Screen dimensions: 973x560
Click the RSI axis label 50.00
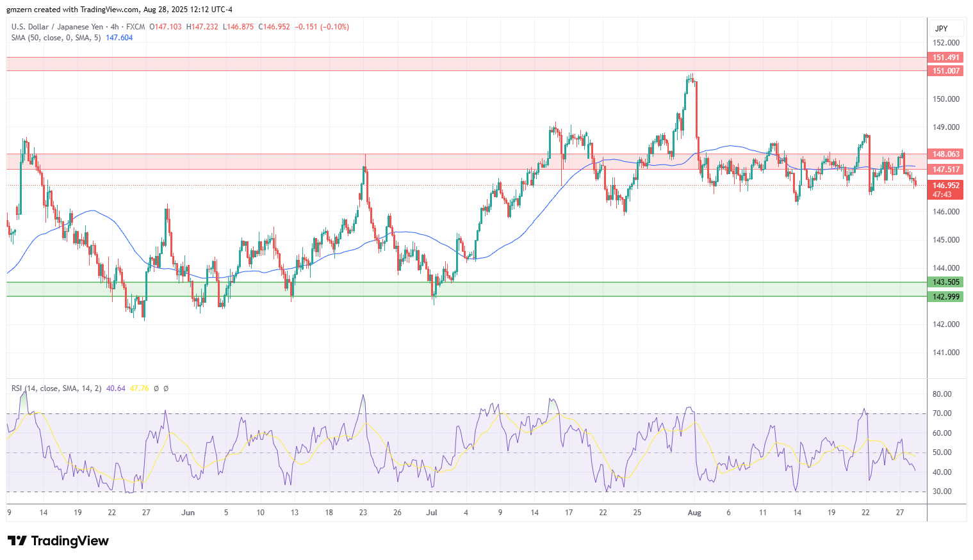(942, 452)
